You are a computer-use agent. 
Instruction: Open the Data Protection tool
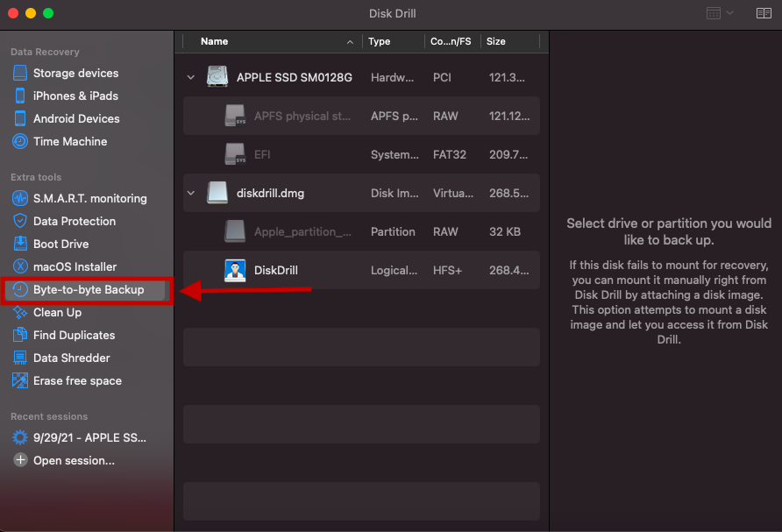click(x=75, y=221)
